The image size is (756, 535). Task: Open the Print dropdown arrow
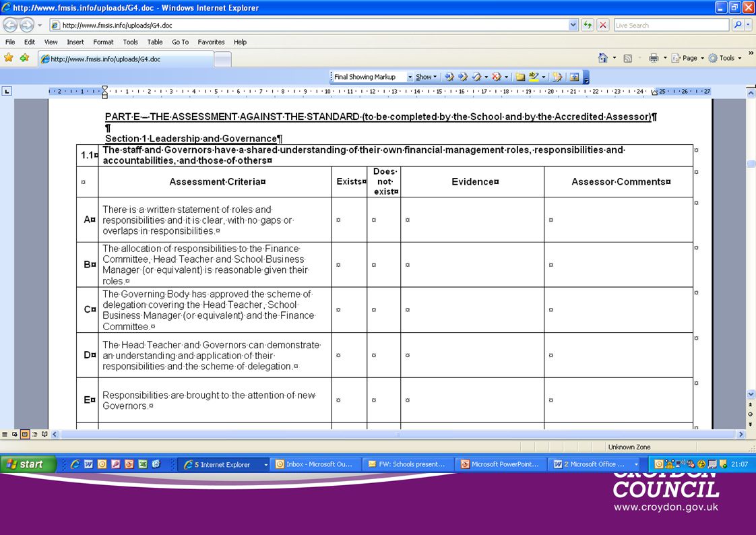665,59
